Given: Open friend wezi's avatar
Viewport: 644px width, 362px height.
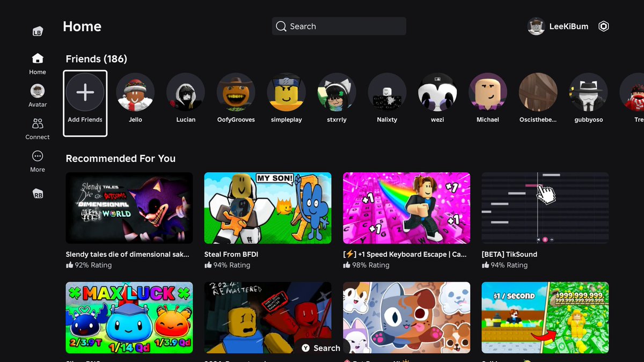Looking at the screenshot, I should click(437, 92).
